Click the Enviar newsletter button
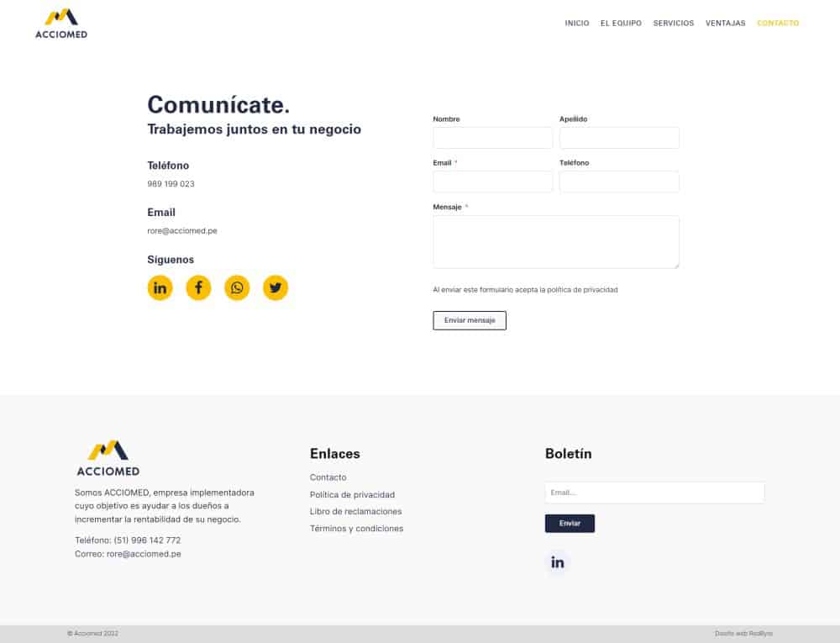The width and height of the screenshot is (840, 643). click(570, 524)
